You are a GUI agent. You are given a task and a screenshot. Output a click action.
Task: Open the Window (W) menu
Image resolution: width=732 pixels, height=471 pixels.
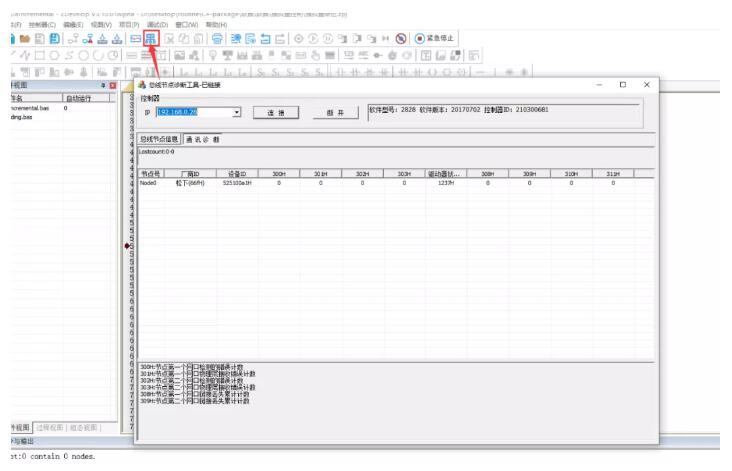(x=187, y=24)
